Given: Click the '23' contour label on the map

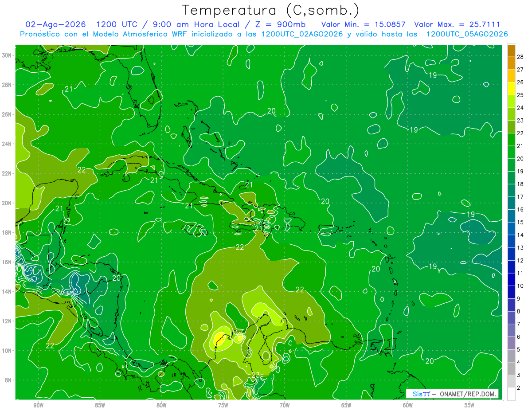Looking at the screenshot, I should click(x=256, y=376).
